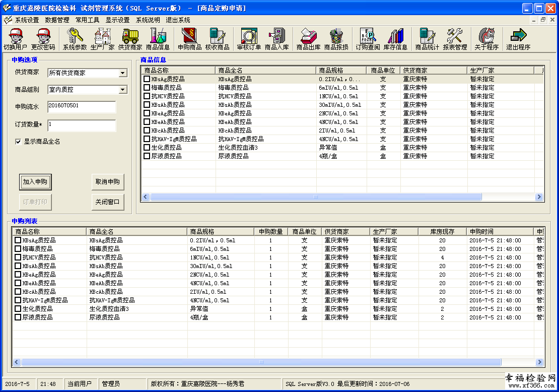Click 申购数量 column header in 申购列表
Viewport: 559px width, 392px height.
click(x=271, y=231)
